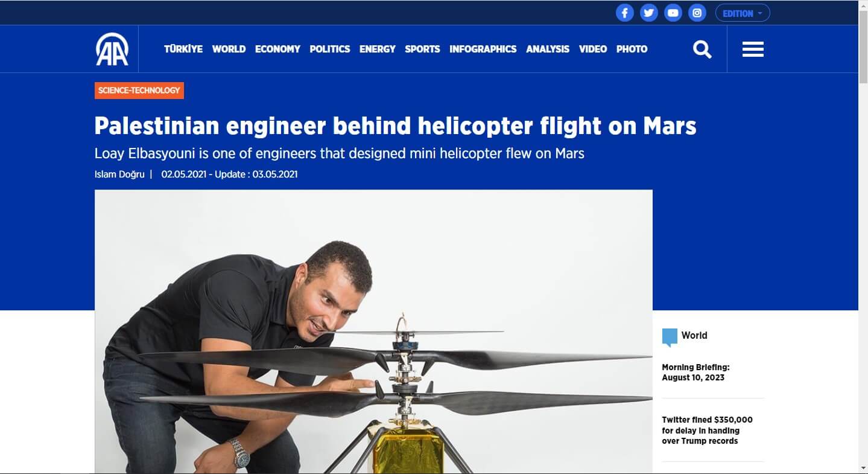868x474 pixels.
Task: Expand the EDITION dropdown
Action: tap(743, 13)
